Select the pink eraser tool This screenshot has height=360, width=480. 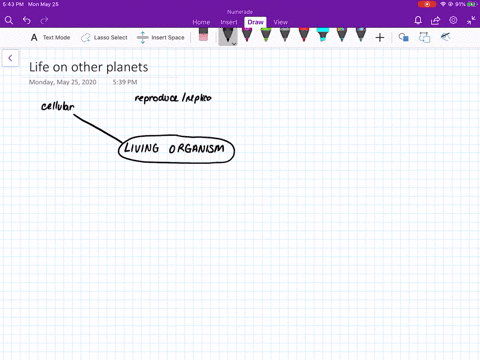[203, 35]
